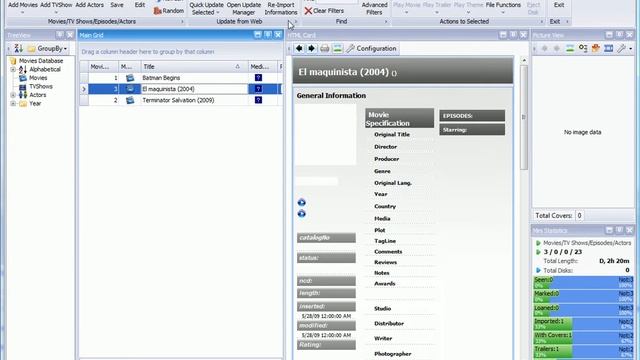Click the Batman Begins media question-mark icon
The height and width of the screenshot is (360, 640).
click(258, 78)
